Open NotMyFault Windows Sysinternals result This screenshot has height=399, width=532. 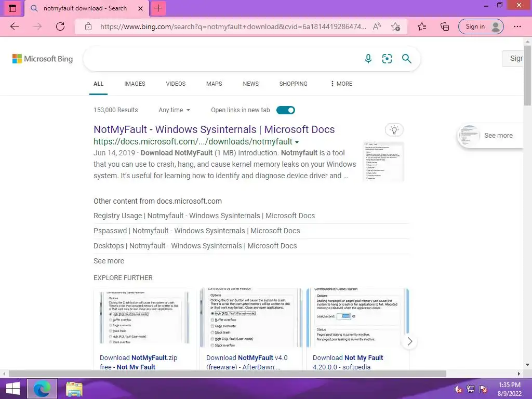click(214, 129)
